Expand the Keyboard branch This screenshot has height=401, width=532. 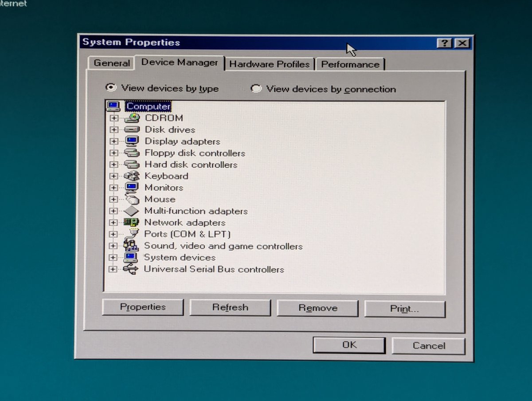click(114, 176)
